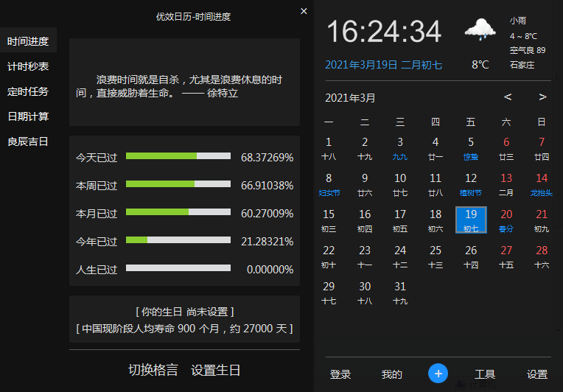Open the 工具 menu
563x392 pixels.
[484, 374]
